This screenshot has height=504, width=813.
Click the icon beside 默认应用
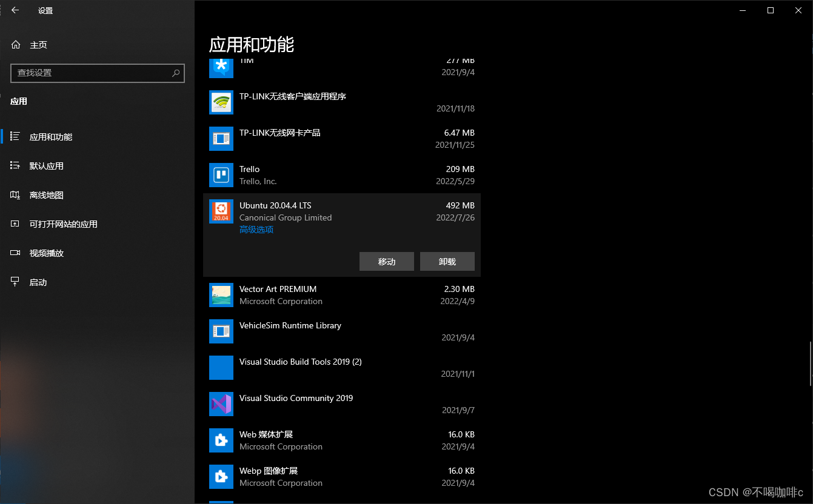(x=16, y=166)
